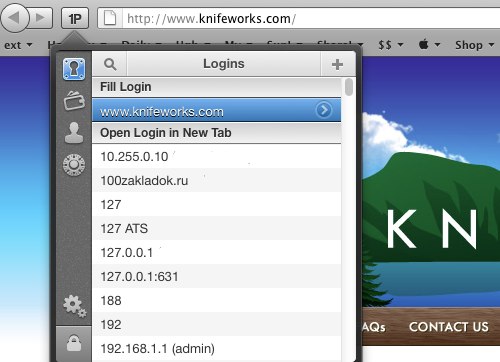
Task: Open the 188 login entry
Action: (x=216, y=300)
